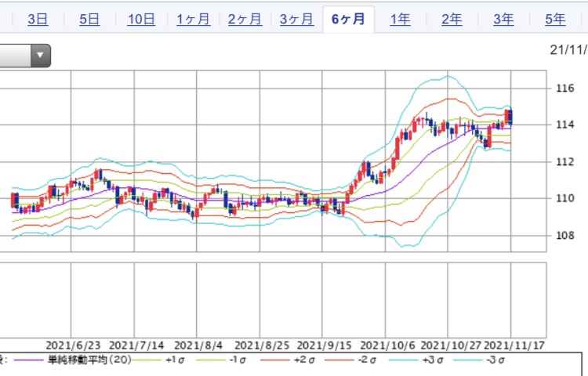Switch to the 3日 time range tab
The width and height of the screenshot is (588, 376).
tap(37, 20)
